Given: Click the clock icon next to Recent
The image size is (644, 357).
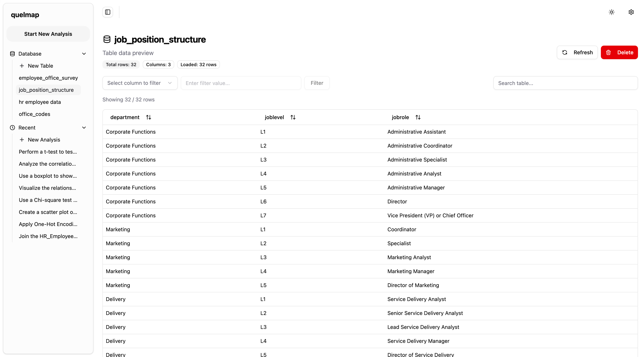Looking at the screenshot, I should pos(12,128).
